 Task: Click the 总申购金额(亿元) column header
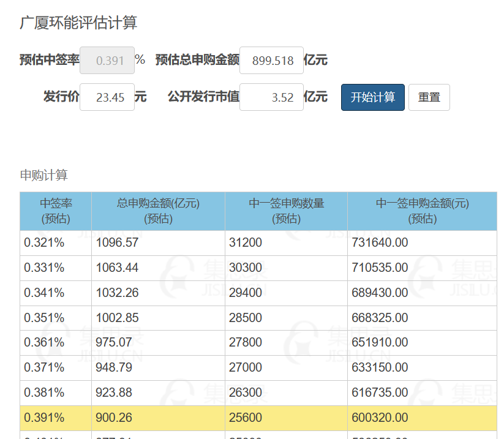158,211
